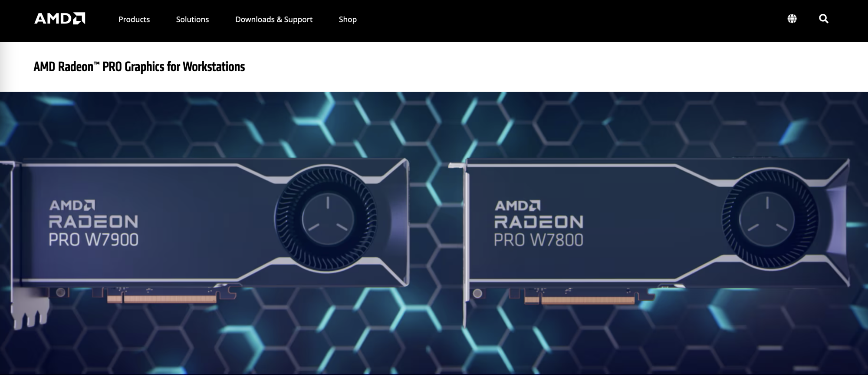Open the Solutions menu
The height and width of the screenshot is (375, 868).
(192, 19)
